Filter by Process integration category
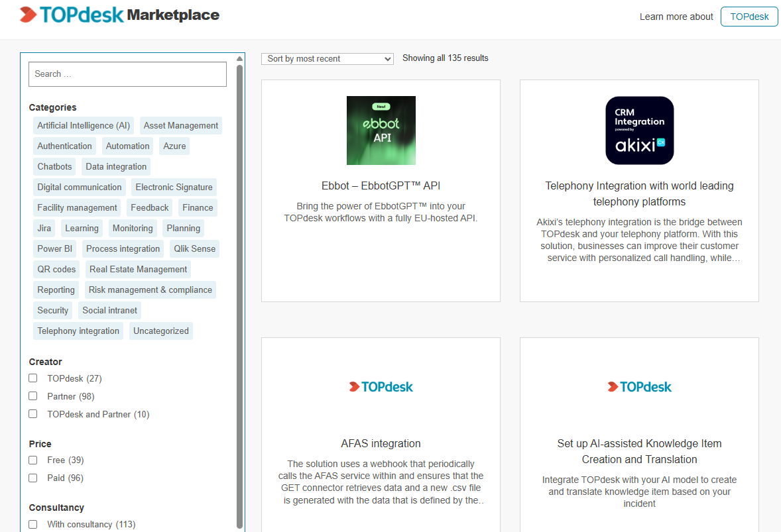Image resolution: width=781 pixels, height=532 pixels. point(123,248)
